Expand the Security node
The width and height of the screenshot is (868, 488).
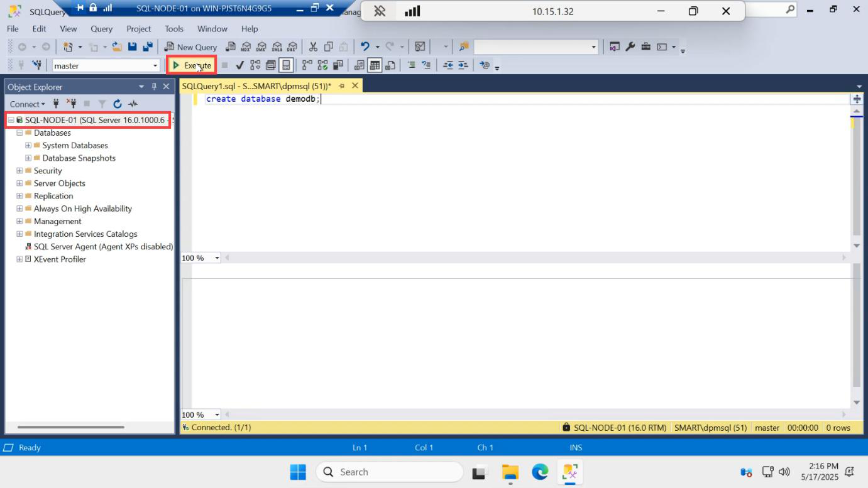pos(19,171)
